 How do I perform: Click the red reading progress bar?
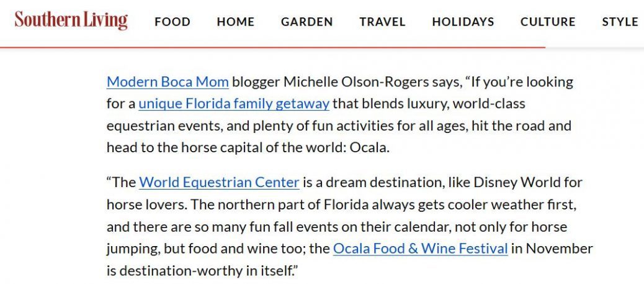tap(273, 47)
